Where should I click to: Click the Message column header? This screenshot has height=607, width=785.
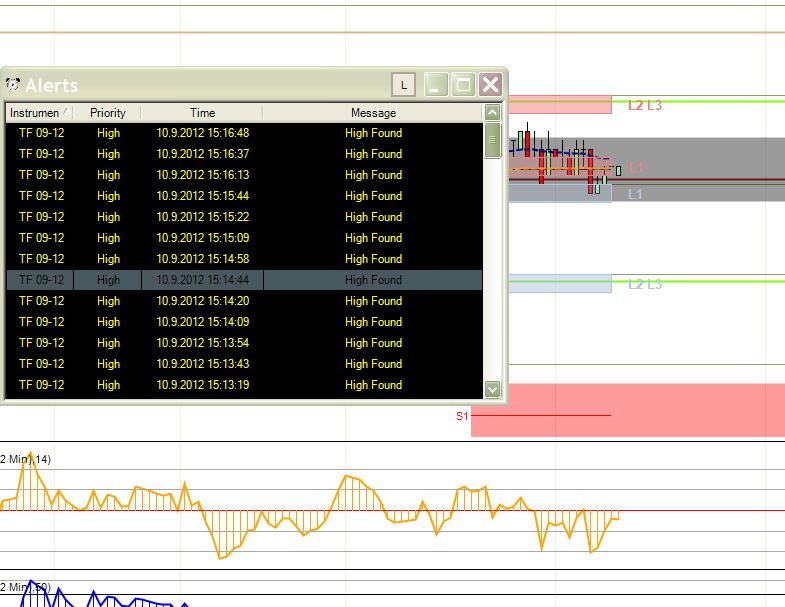click(373, 113)
